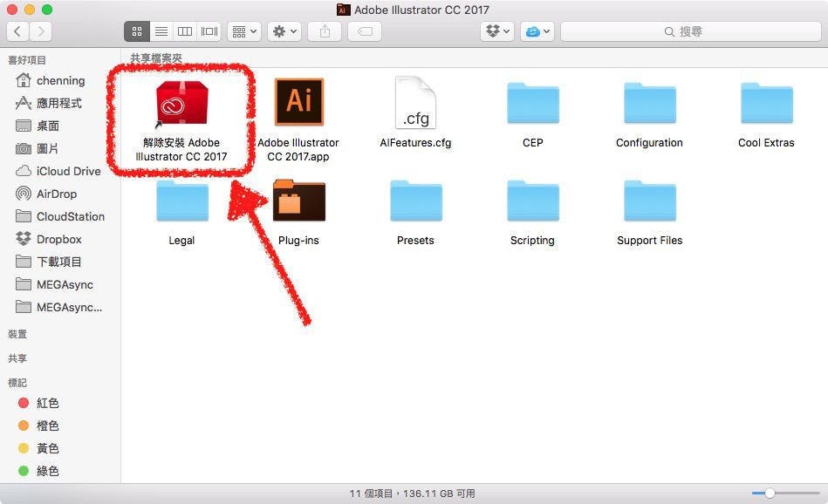This screenshot has width=828, height=504.
Task: Open CloudStation in sidebar
Action: click(60, 217)
